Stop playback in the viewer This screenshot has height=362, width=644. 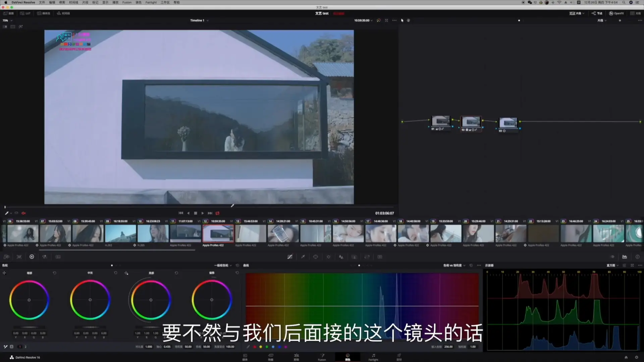point(196,213)
